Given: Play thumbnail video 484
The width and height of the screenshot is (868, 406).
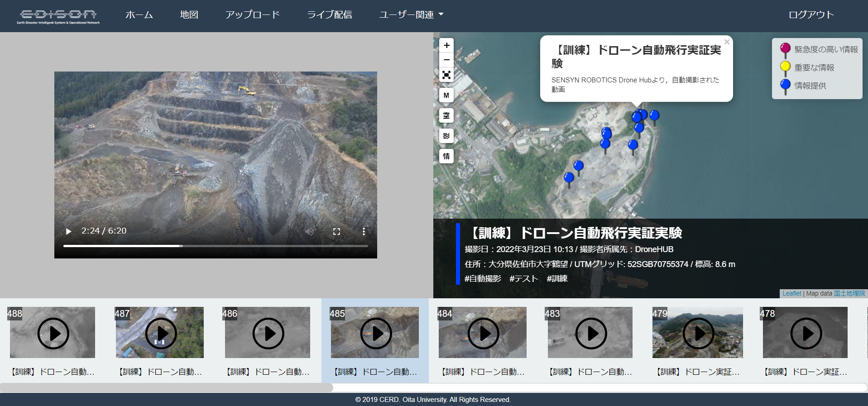Looking at the screenshot, I should click(483, 333).
